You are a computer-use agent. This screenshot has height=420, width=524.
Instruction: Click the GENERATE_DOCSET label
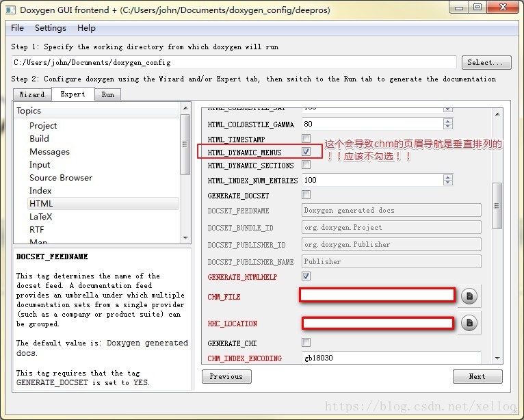pos(238,196)
